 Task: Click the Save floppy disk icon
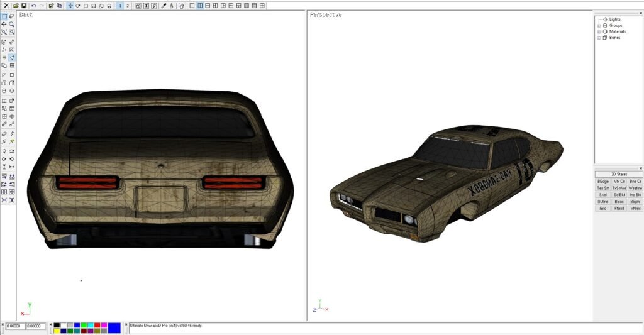tap(23, 6)
